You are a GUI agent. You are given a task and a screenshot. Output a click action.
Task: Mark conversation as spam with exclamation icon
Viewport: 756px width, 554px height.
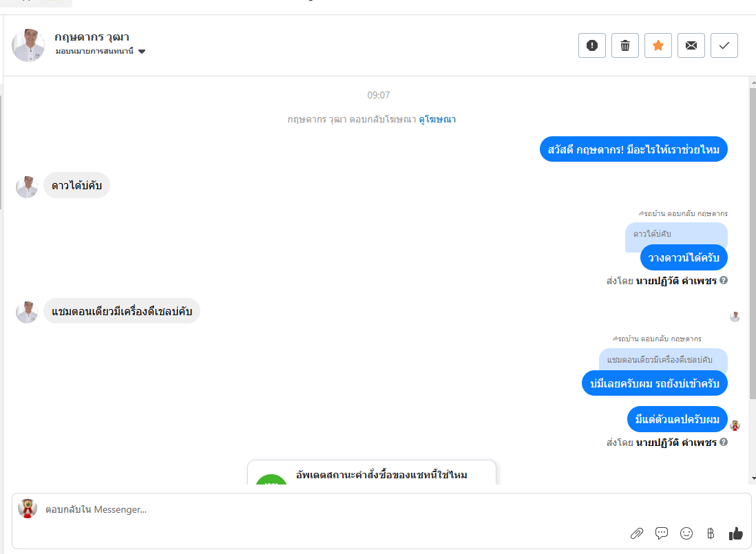tap(591, 45)
